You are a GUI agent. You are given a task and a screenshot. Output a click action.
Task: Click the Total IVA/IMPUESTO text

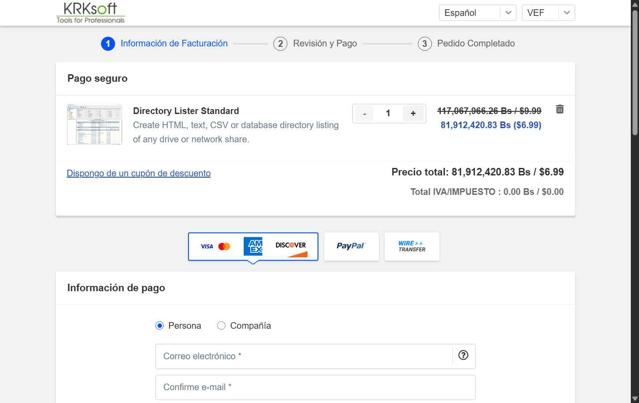coord(487,192)
